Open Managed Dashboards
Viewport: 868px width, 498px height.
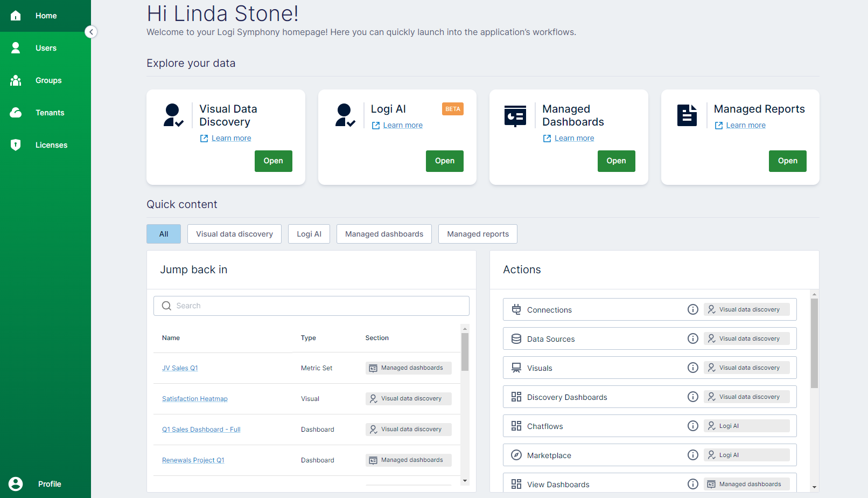coord(617,161)
